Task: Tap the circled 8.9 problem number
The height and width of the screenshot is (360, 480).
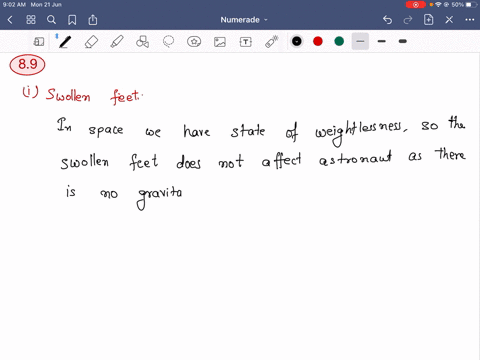Action: (x=27, y=64)
